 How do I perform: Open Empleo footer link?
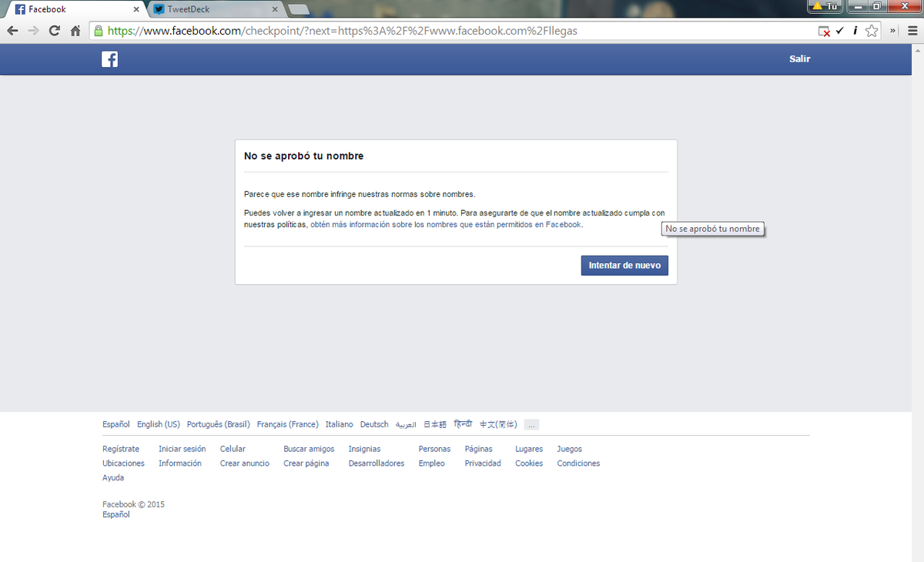(432, 463)
